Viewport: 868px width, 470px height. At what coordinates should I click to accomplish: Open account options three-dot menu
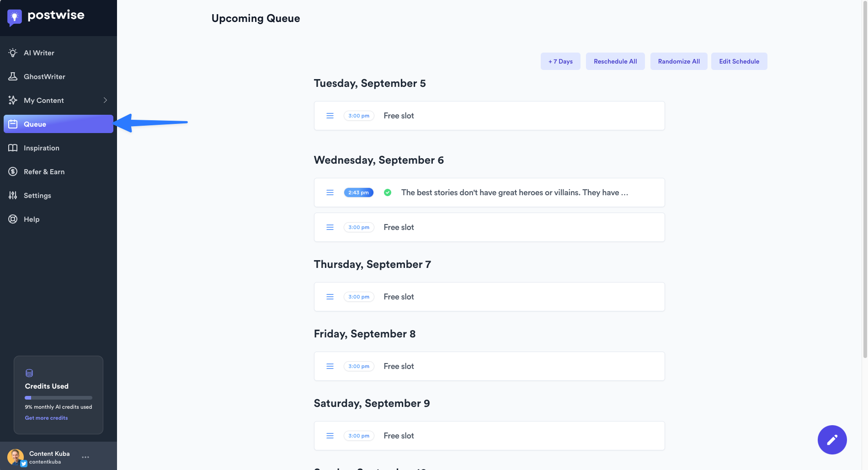[x=85, y=457]
